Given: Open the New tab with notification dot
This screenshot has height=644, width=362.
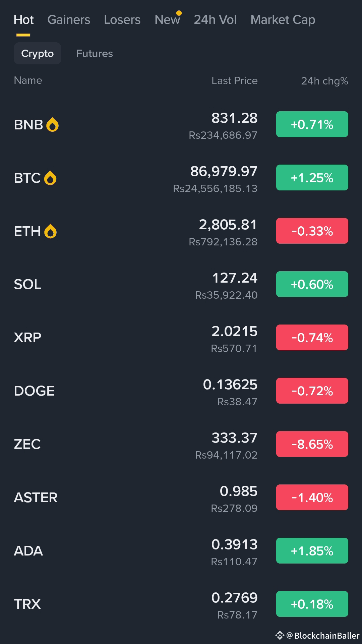Looking at the screenshot, I should [167, 20].
